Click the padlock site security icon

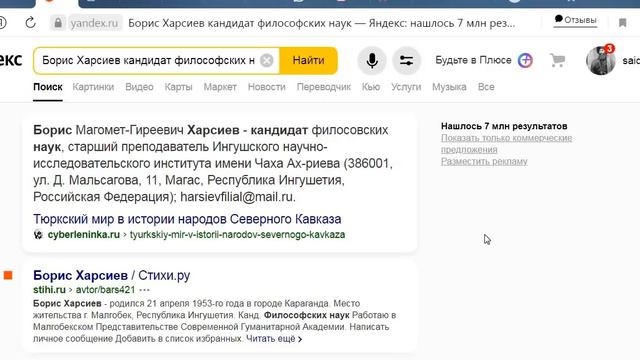pos(58,23)
